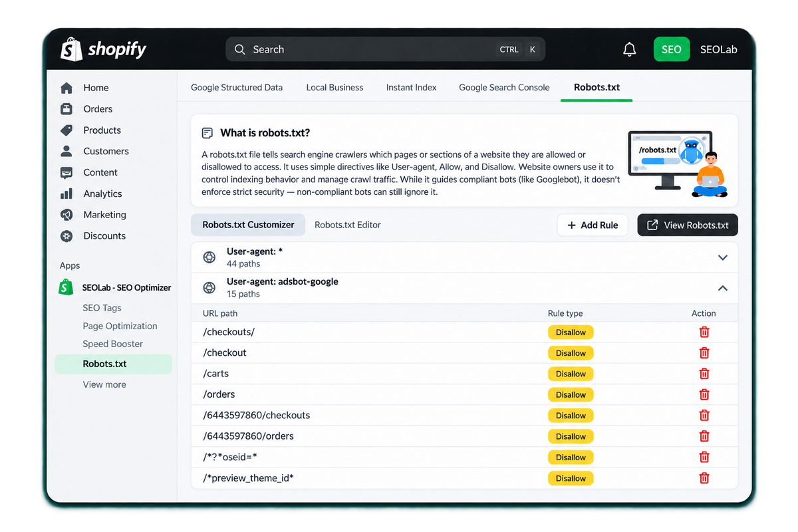798x532 pixels.
Task: Open notifications bell
Action: (629, 49)
